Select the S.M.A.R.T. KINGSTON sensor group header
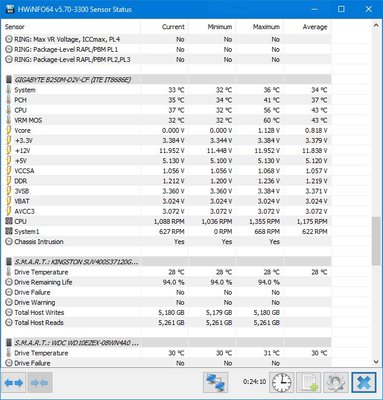The height and width of the screenshot is (400, 383). click(168, 262)
